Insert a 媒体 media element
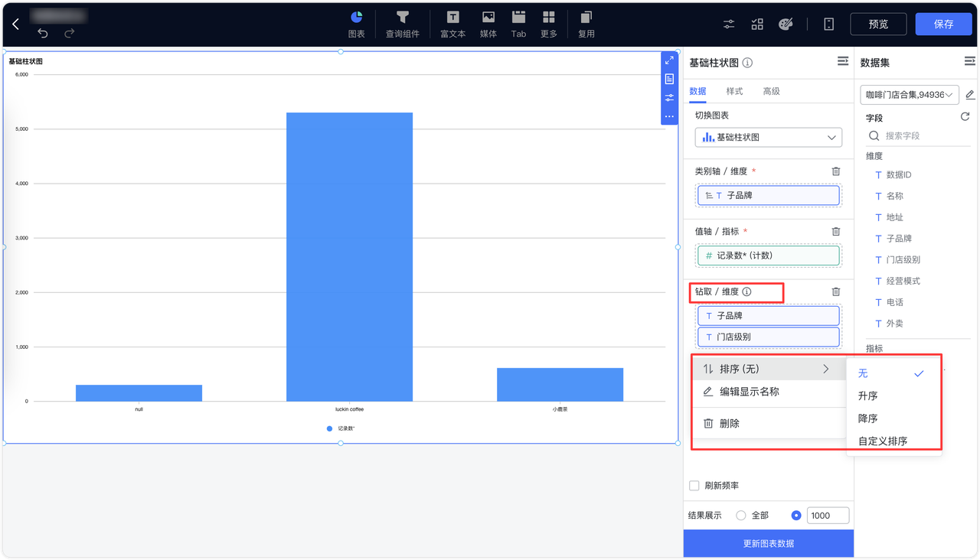 488,24
